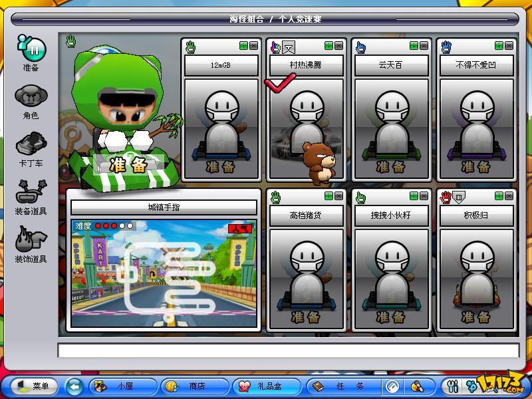Click grey X icon on 云天百 slot
The image size is (532, 399).
point(424,46)
